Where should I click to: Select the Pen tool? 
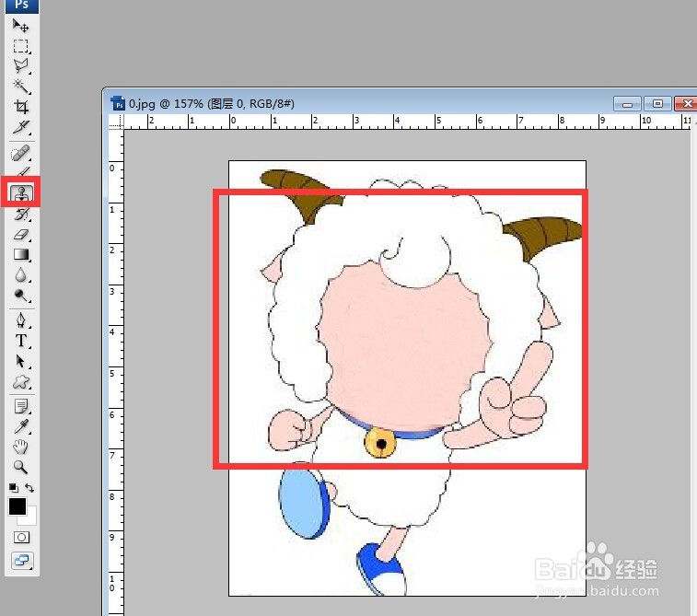[20, 320]
